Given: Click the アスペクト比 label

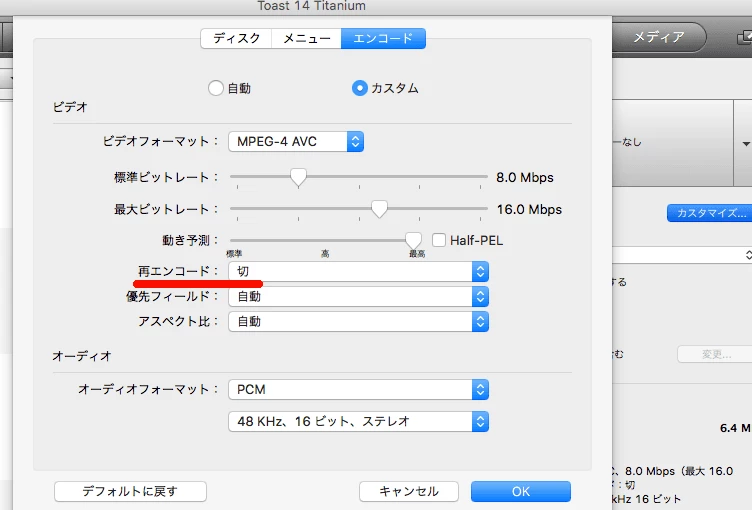Looking at the screenshot, I should tap(178, 321).
